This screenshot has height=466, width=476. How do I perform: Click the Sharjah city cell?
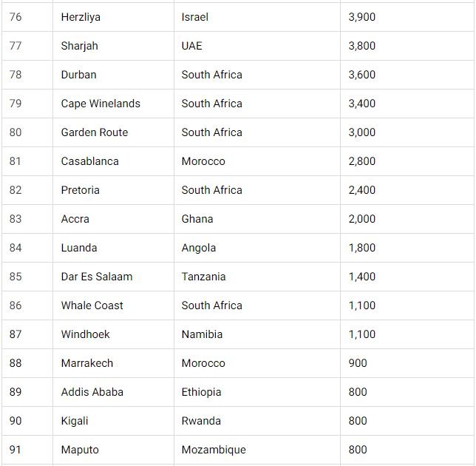(113, 46)
